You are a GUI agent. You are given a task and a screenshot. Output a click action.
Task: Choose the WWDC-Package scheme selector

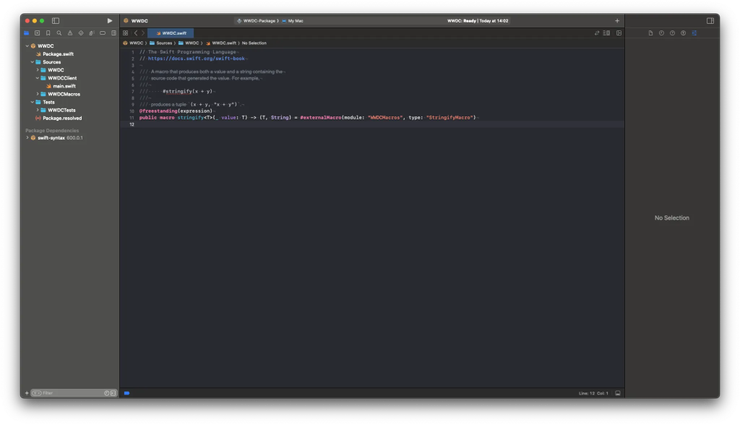(258, 21)
